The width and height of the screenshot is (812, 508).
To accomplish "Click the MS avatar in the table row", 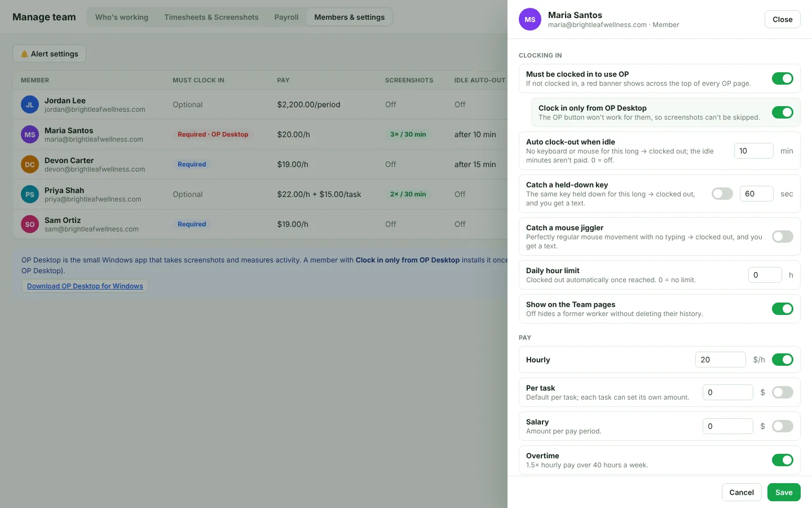I will 30,134.
